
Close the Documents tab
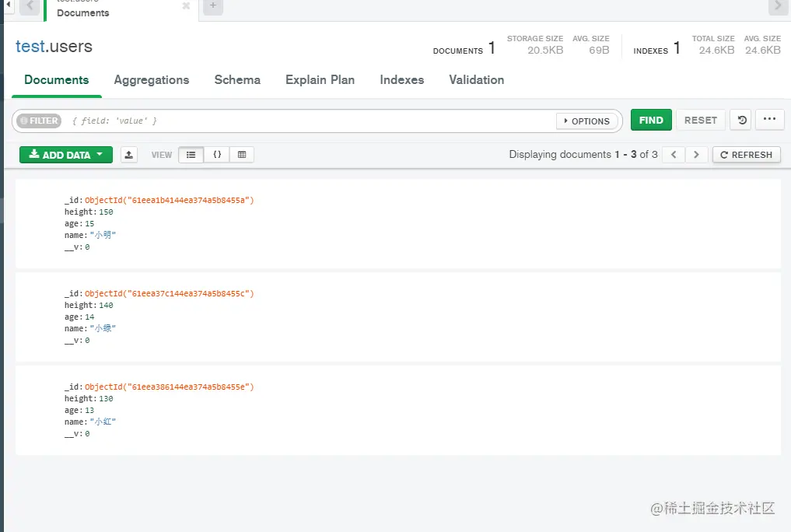pyautogui.click(x=186, y=6)
